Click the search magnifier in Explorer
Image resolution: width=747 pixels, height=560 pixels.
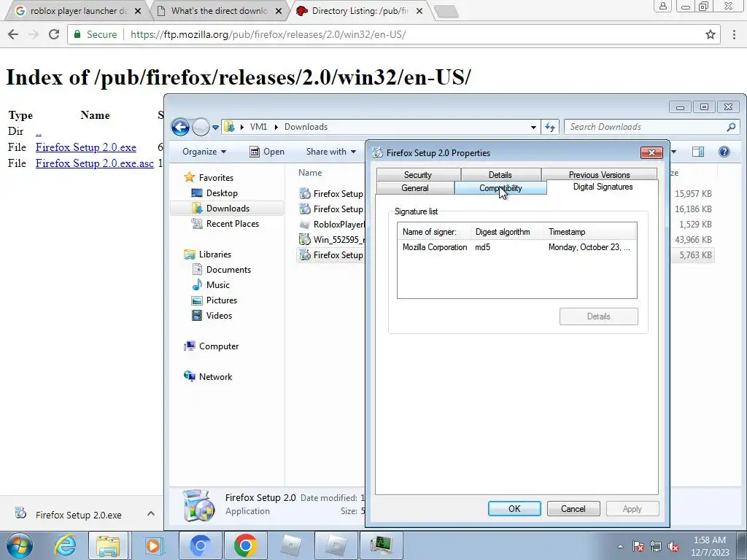click(x=731, y=127)
